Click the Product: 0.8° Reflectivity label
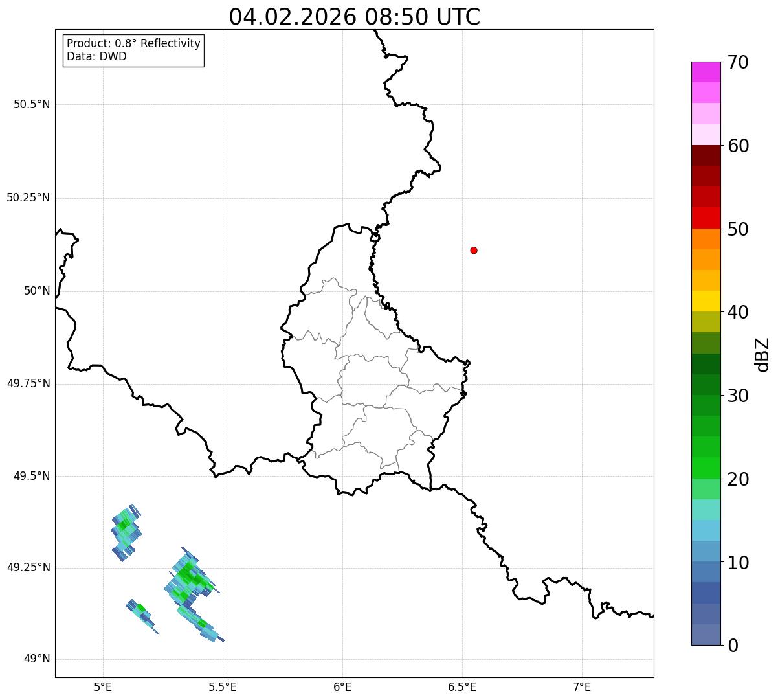Viewport: 778px width, 700px height. pyautogui.click(x=133, y=43)
